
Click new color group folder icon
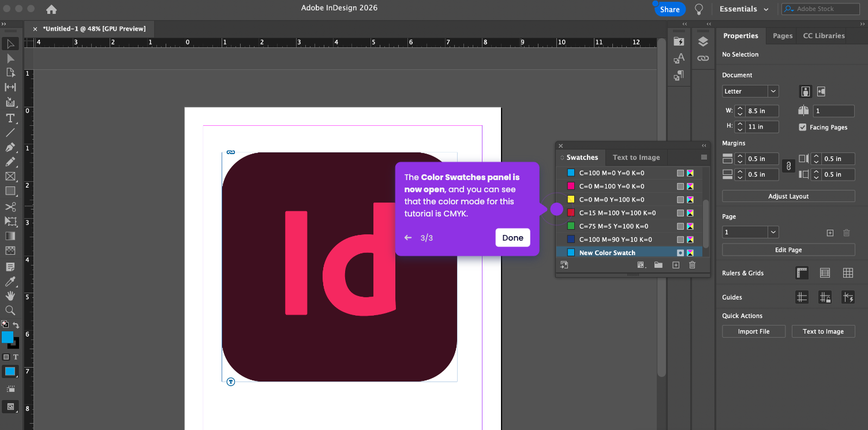click(658, 265)
